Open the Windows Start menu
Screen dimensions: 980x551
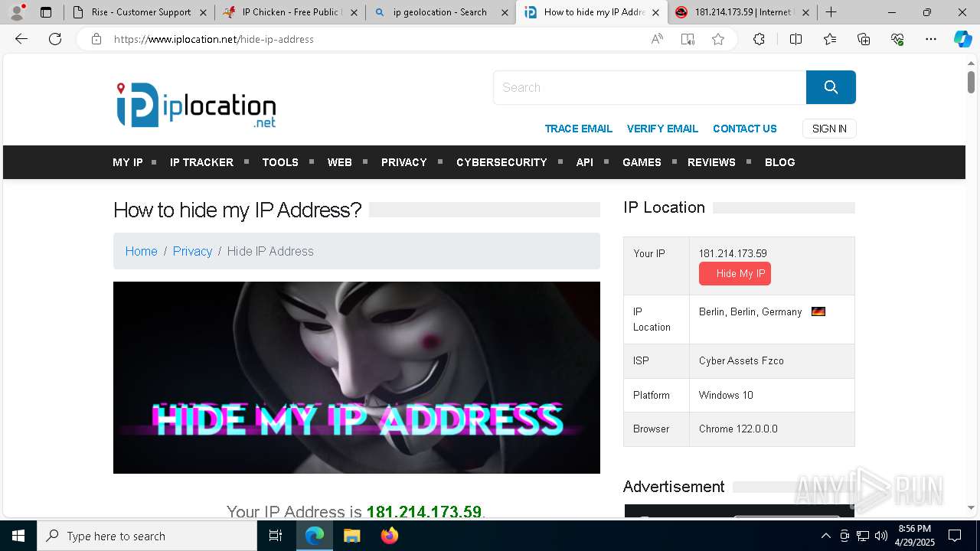coord(18,536)
